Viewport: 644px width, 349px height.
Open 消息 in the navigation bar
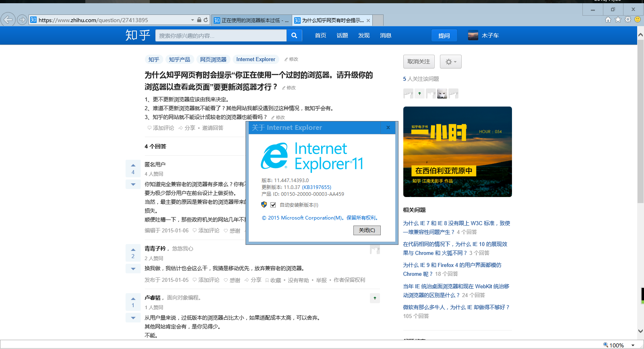point(386,35)
